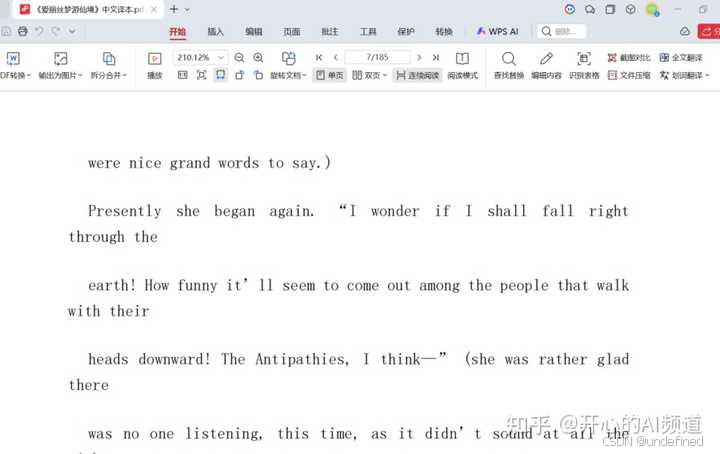Open a new tab with the plus button
The height and width of the screenshot is (454, 720).
coord(174,9)
